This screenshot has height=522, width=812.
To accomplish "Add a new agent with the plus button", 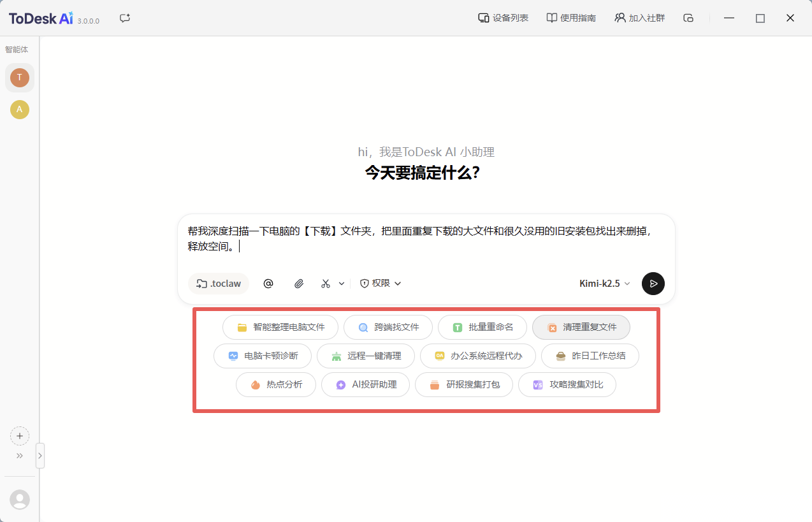I will (20, 436).
